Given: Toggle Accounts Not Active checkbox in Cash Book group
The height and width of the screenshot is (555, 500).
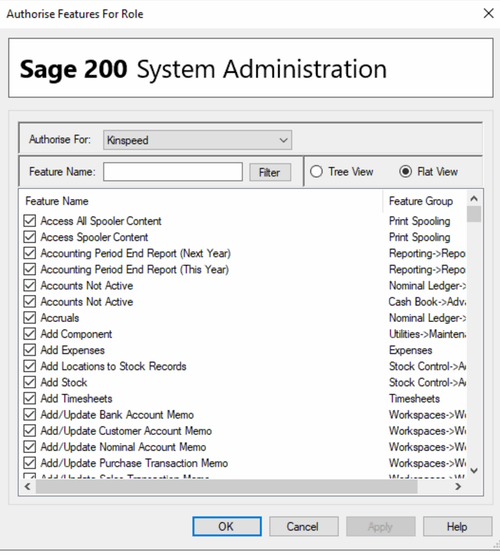Looking at the screenshot, I should [30, 302].
